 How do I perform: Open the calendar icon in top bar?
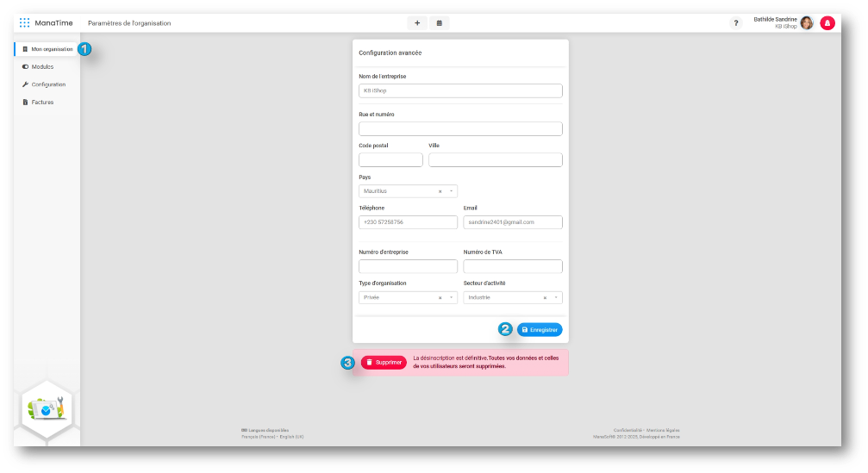439,22
